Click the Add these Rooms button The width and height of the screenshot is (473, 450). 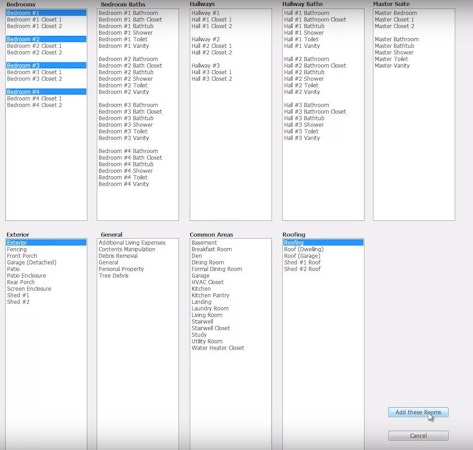coord(418,412)
